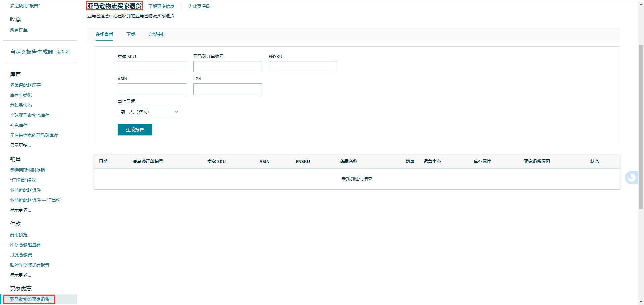The image size is (644, 305).
Task: Open 月度仓储费 report
Action: [21, 255]
